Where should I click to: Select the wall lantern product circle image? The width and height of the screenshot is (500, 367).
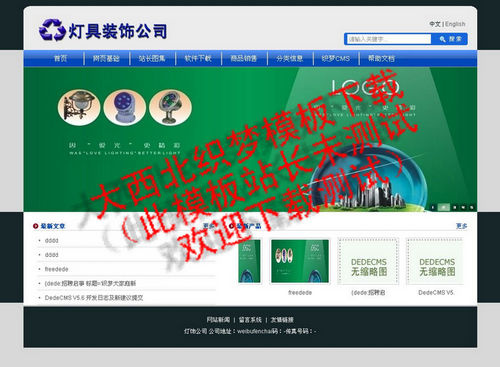pos(79,107)
